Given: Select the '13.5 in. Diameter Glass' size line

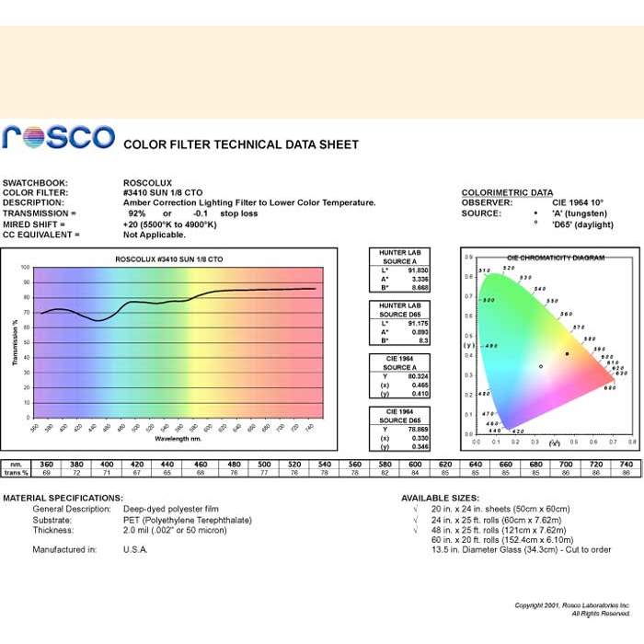Looking at the screenshot, I should 522,550.
